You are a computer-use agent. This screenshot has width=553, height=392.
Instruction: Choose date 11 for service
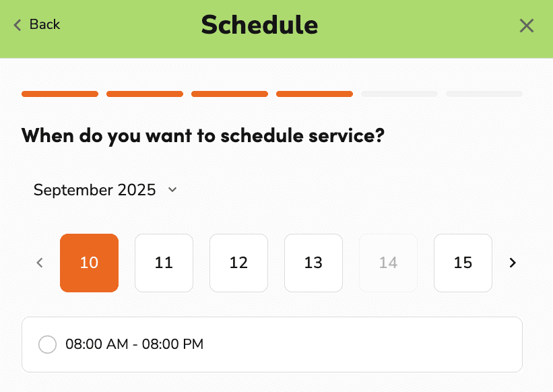click(x=164, y=263)
